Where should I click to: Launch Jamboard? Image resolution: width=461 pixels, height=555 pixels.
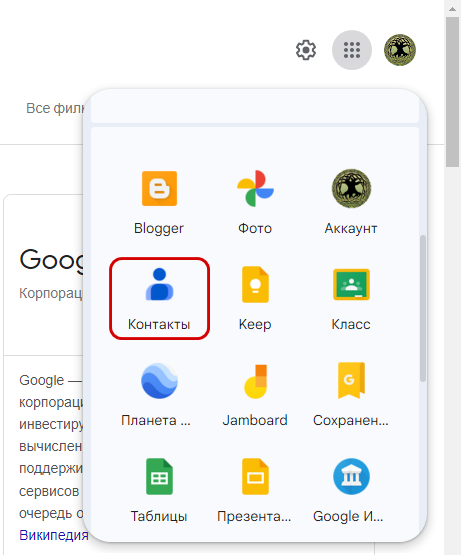[x=255, y=394]
